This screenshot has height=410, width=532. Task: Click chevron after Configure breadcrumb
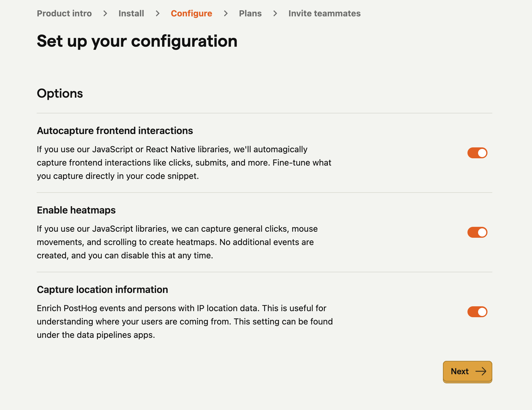pos(226,13)
